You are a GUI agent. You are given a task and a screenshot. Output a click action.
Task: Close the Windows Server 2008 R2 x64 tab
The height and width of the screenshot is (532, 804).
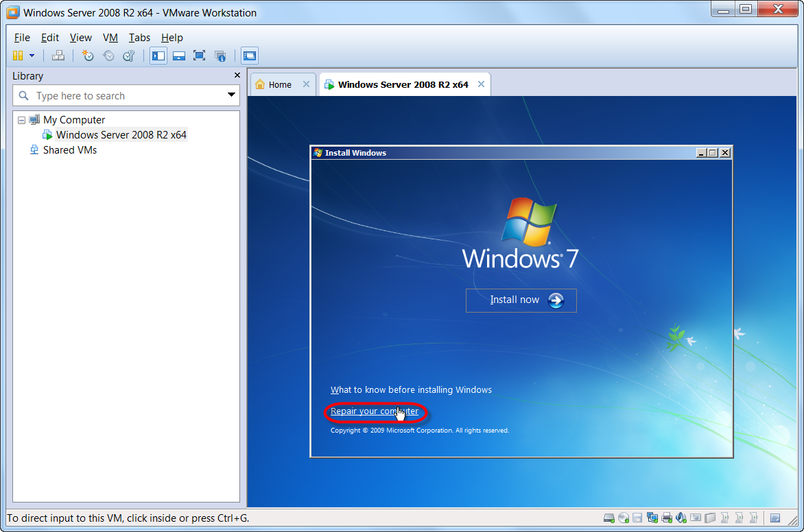coord(481,84)
